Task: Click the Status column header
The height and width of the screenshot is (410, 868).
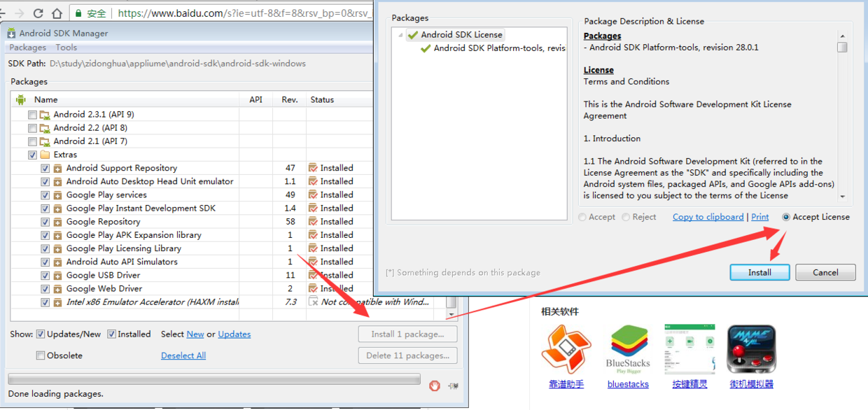Action: tap(322, 99)
